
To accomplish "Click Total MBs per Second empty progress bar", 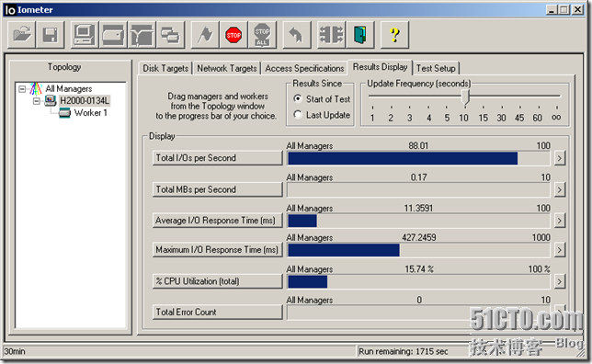I will (418, 190).
